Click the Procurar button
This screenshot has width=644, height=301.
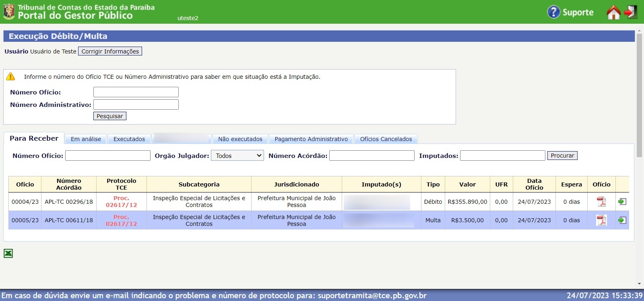[562, 156]
